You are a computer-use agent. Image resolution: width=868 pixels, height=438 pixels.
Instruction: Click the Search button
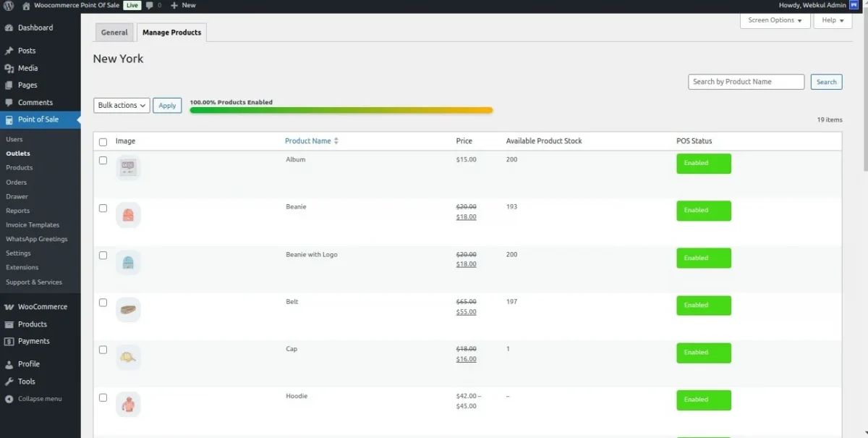[826, 82]
